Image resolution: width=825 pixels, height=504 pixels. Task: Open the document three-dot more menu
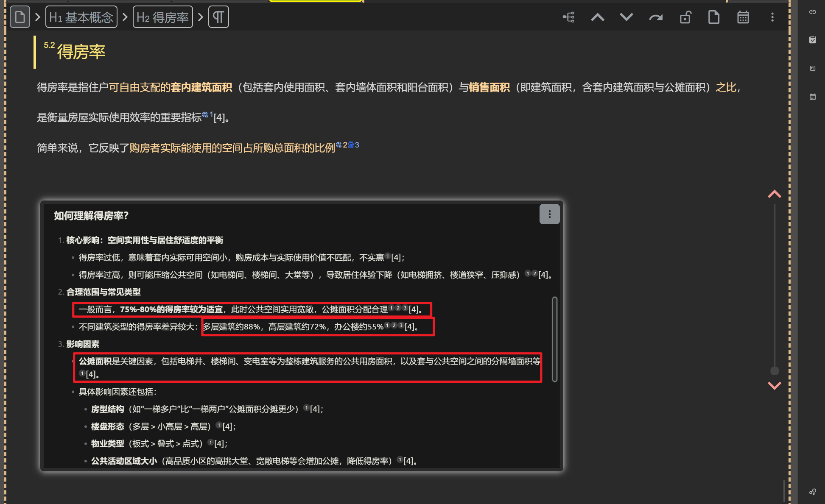(772, 17)
